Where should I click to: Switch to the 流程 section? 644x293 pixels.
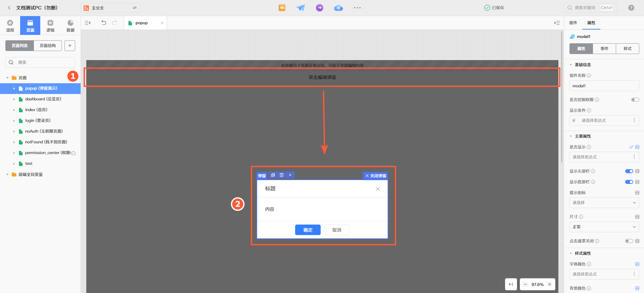(10, 26)
